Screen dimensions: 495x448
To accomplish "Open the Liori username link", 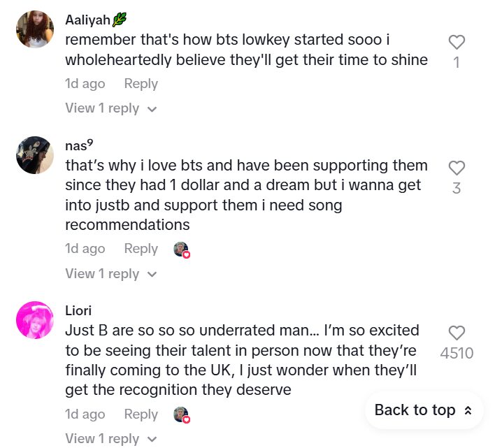I will click(78, 310).
